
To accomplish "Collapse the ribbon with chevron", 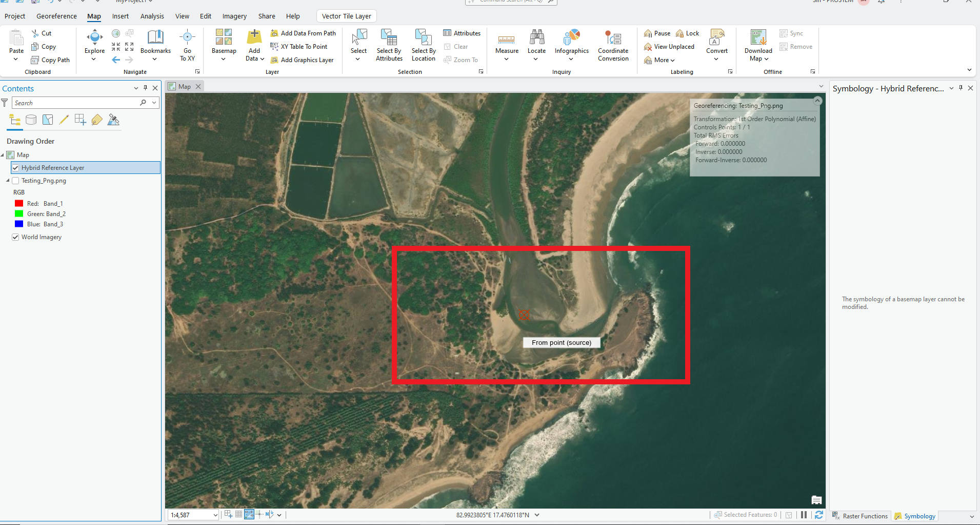I will tap(969, 70).
